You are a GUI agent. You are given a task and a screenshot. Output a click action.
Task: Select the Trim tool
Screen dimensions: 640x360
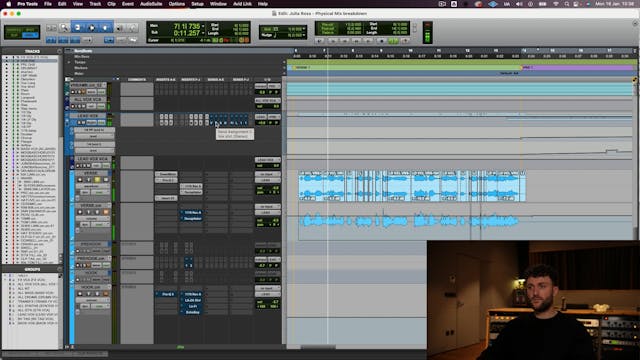(78, 28)
